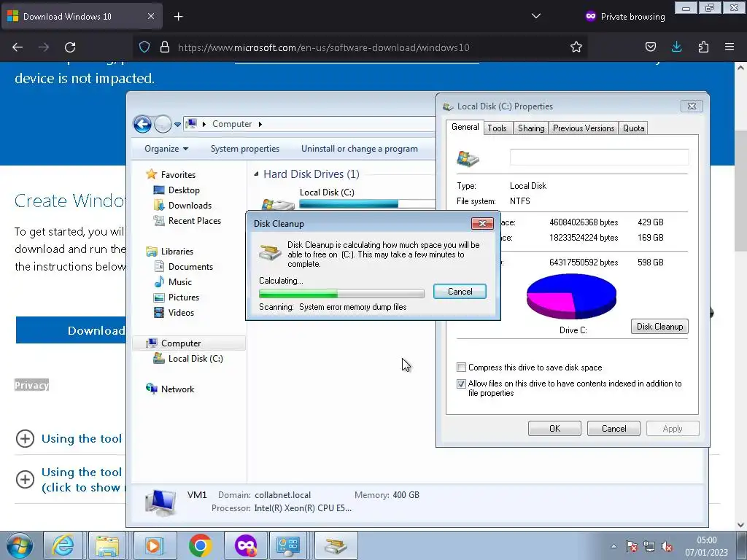The width and height of the screenshot is (747, 560).
Task: Open the list all tabs chevron
Action: click(x=536, y=16)
